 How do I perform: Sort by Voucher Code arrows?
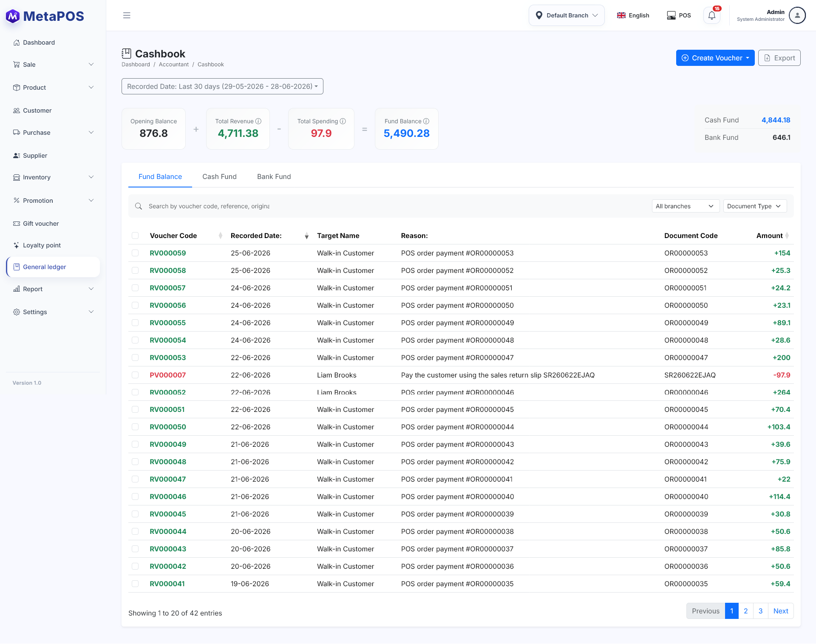221,235
